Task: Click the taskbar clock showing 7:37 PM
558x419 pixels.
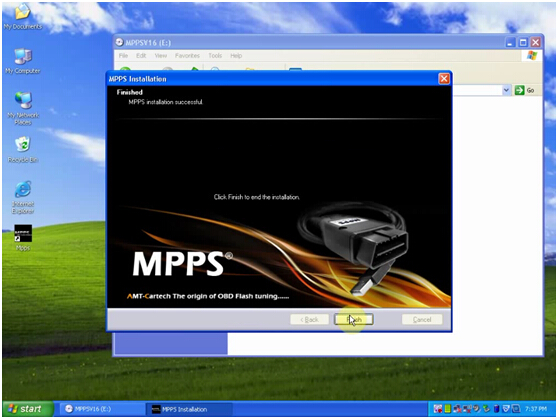Action: click(x=536, y=409)
